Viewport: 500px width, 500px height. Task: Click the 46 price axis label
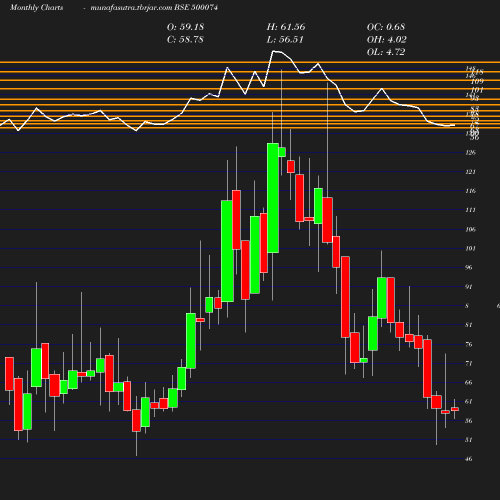point(469,459)
